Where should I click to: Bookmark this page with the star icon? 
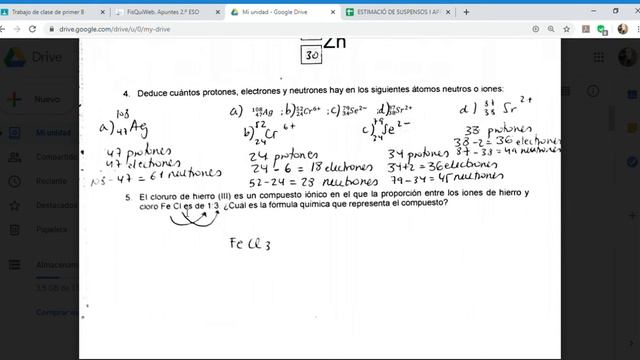click(567, 29)
